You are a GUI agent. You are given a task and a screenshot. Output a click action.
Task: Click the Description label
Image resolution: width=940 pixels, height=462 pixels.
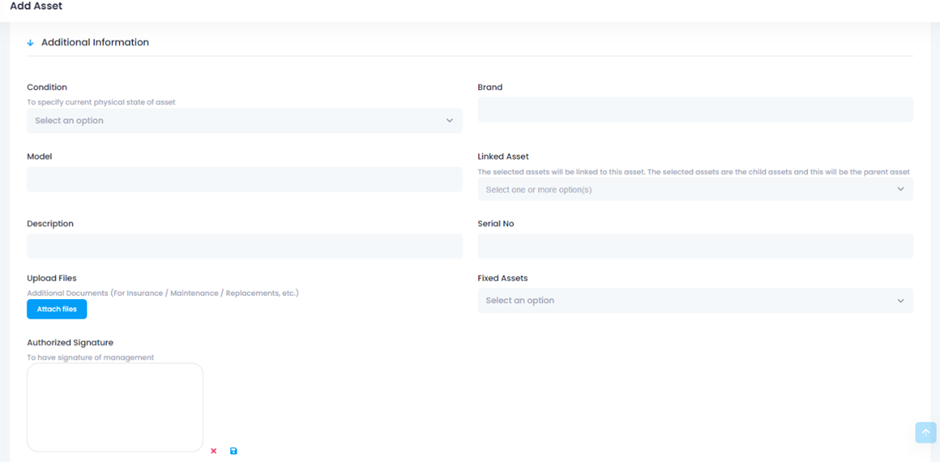pyautogui.click(x=50, y=224)
